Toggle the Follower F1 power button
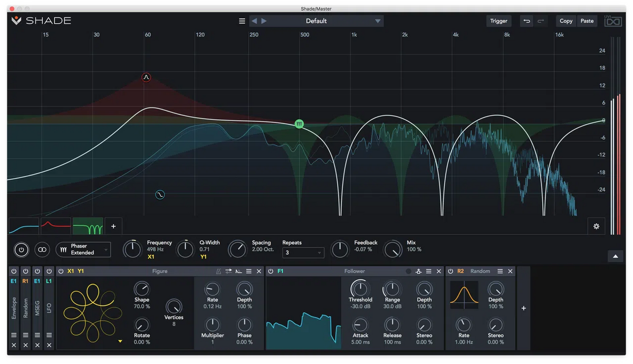Screen dimensions: 633x364 tap(271, 271)
